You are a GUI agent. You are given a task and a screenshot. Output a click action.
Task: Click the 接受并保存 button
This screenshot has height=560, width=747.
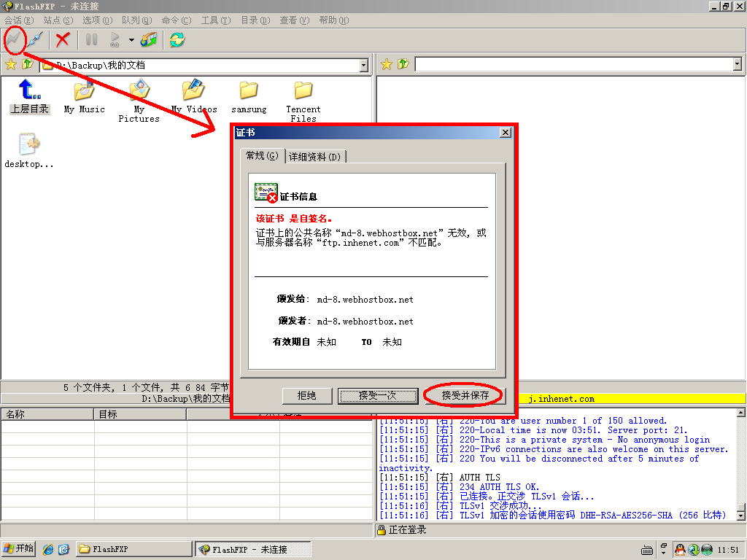[x=464, y=395]
